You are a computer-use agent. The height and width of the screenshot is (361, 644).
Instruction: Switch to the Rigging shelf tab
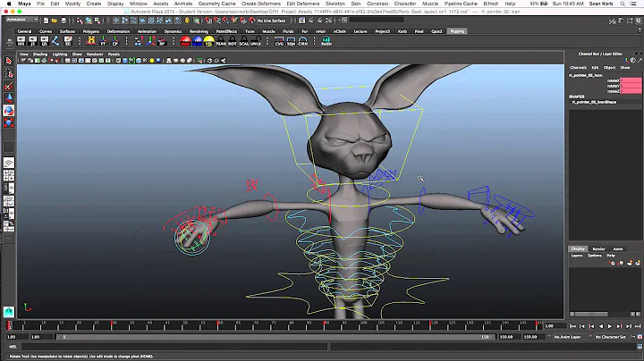pos(457,31)
